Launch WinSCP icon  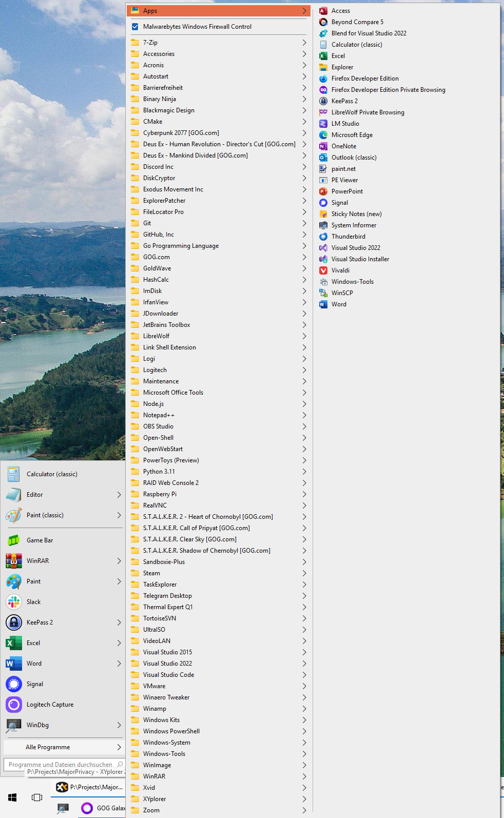tap(323, 293)
